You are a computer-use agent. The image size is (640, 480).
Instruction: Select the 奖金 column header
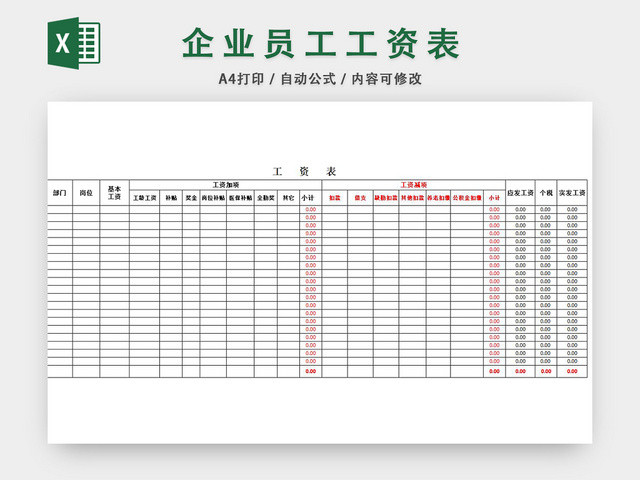pyautogui.click(x=191, y=198)
